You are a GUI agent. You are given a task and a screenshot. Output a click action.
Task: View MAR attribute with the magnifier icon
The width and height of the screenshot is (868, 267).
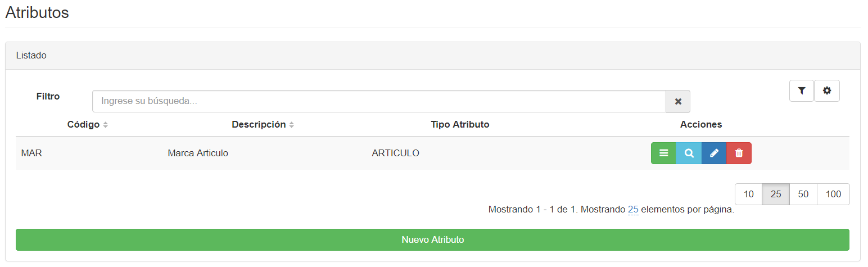pyautogui.click(x=689, y=153)
